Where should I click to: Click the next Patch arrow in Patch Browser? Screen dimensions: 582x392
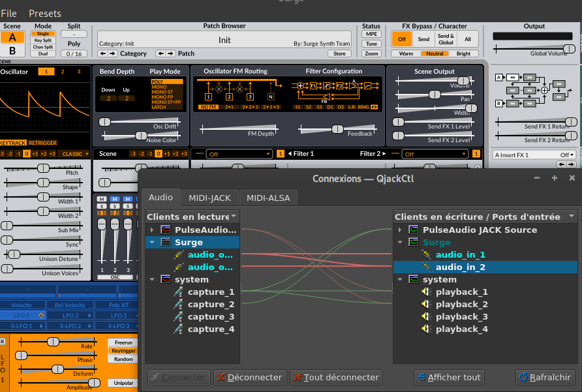(172, 53)
